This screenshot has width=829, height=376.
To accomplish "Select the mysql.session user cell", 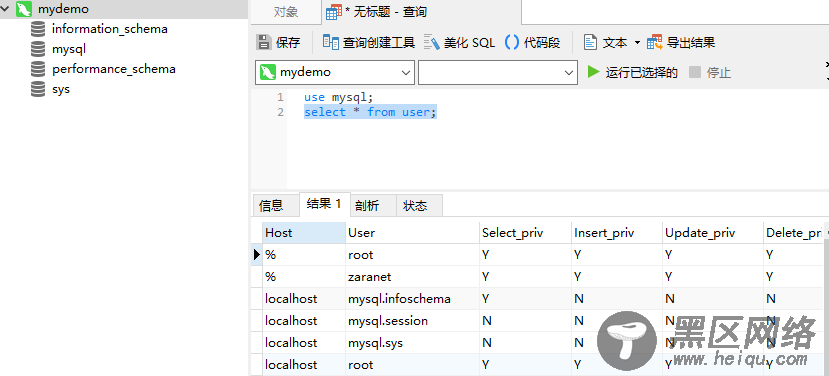I will (x=412, y=321).
